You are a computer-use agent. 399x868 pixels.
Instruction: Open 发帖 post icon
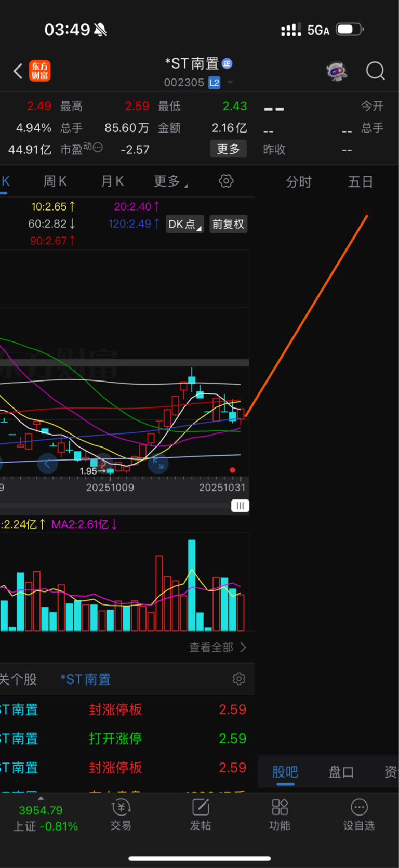[201, 815]
